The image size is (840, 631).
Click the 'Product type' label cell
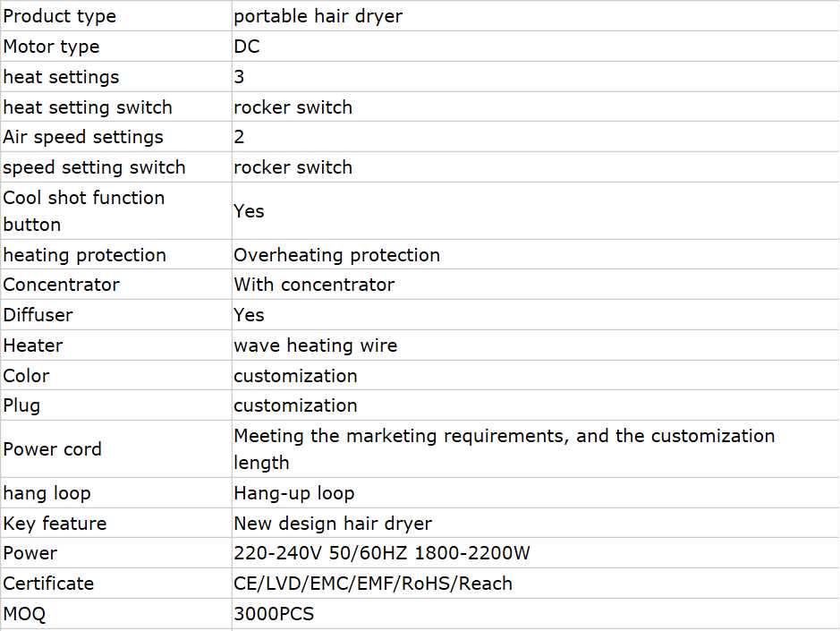pyautogui.click(x=60, y=16)
